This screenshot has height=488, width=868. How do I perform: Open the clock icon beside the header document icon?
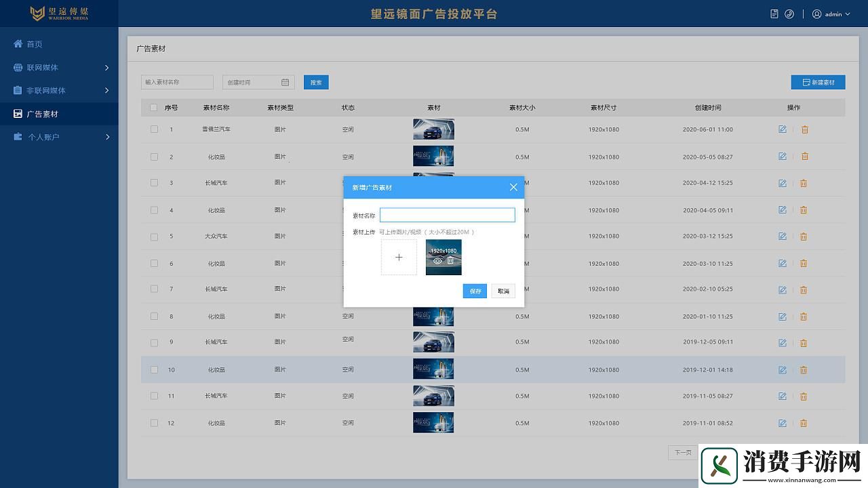(789, 13)
